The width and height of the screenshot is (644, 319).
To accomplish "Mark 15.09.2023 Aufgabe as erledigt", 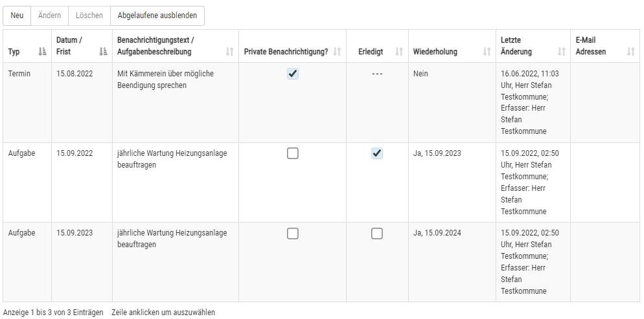I will 377,234.
